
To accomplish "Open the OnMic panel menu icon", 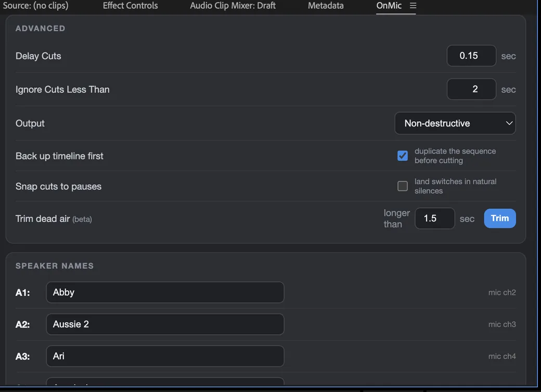I will pyautogui.click(x=413, y=6).
